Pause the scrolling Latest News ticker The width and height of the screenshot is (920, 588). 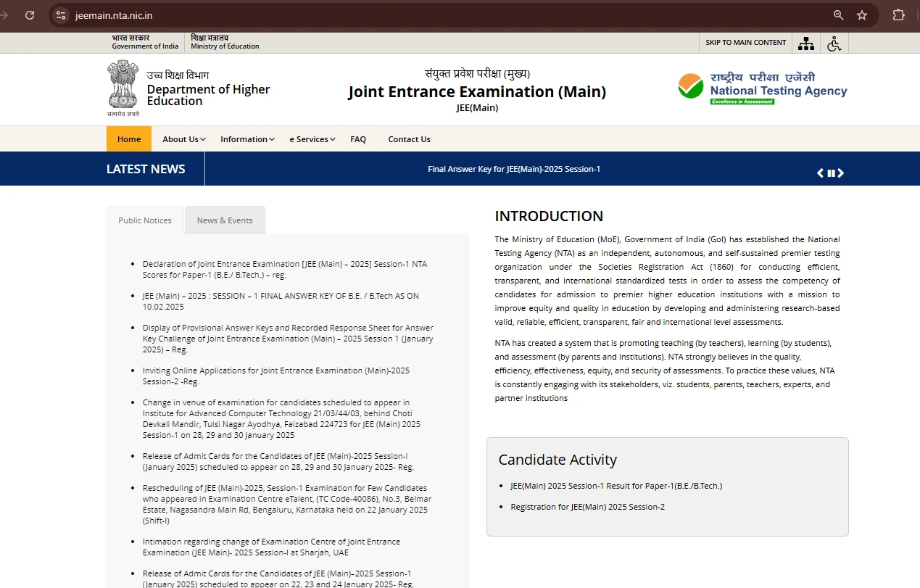[830, 173]
